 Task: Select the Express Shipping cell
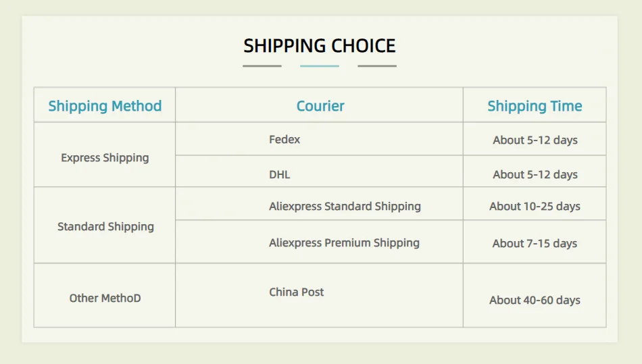[105, 158]
